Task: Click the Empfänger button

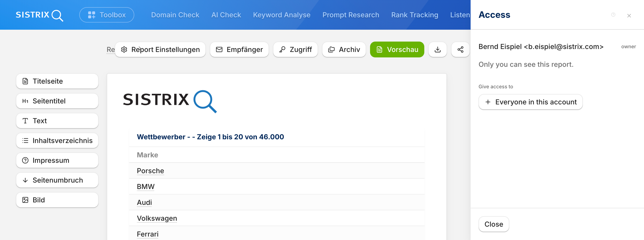Action: pos(239,49)
